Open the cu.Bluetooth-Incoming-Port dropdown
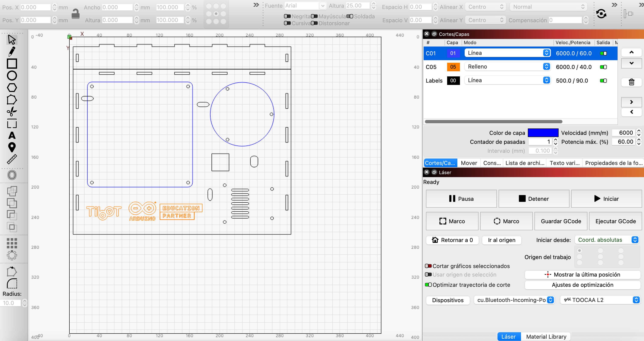The image size is (644, 341). pos(514,300)
